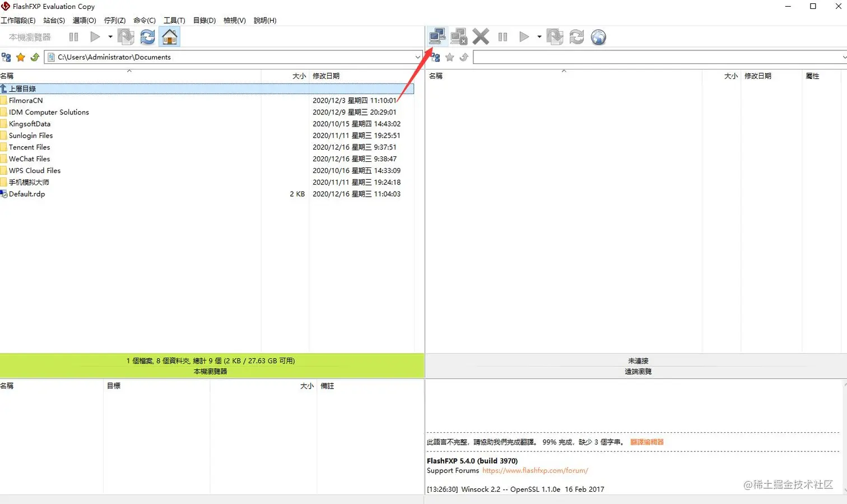Screen dimensions: 847x504
Task: Click the Play transfer icon on the local toolbar
Action: pos(95,37)
